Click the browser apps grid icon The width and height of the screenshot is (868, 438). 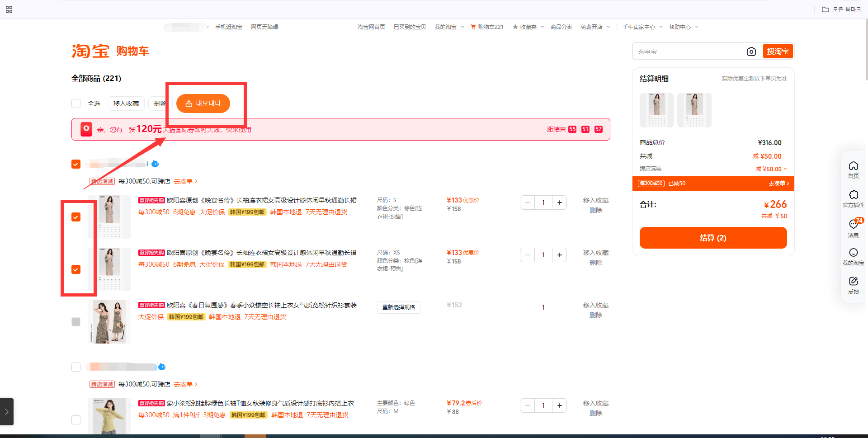(9, 9)
